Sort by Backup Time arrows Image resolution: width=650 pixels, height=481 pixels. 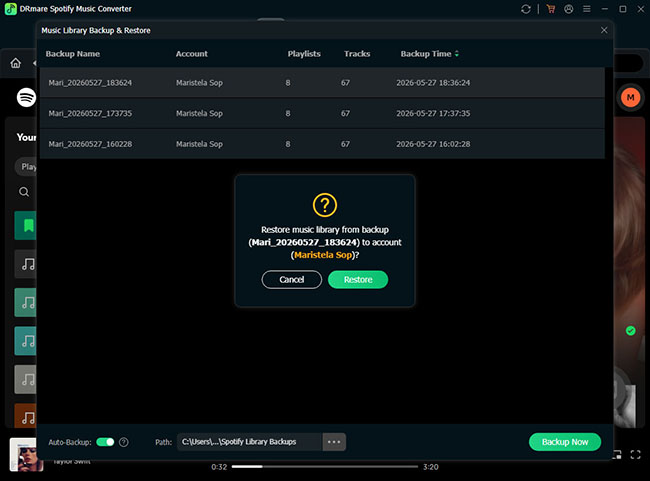click(x=457, y=54)
